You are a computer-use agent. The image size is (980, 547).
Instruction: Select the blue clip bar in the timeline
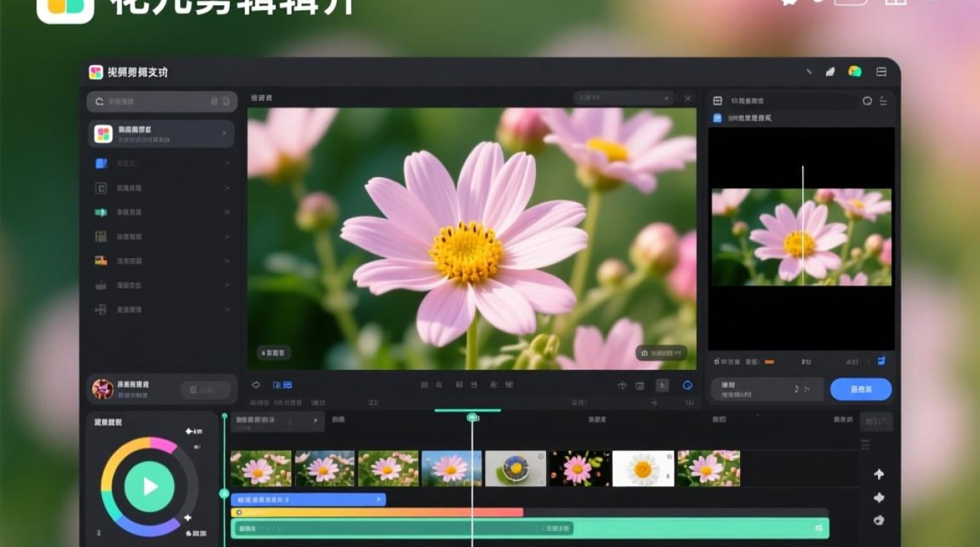308,500
